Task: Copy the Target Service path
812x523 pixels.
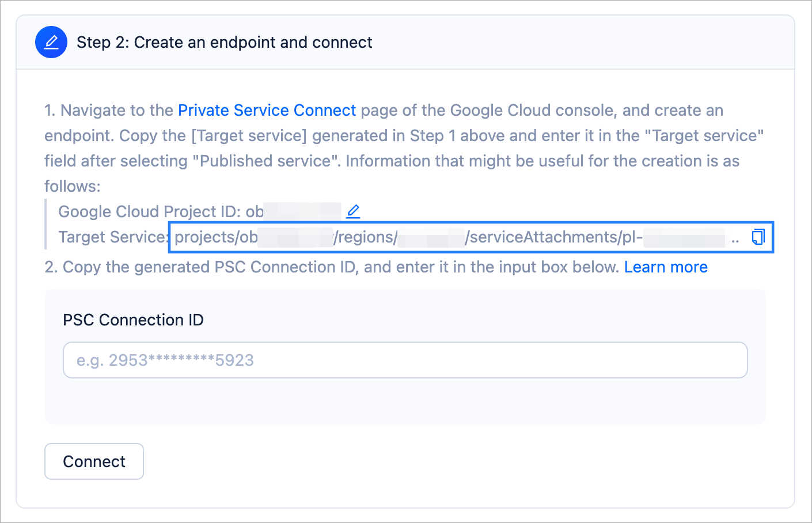Action: pos(758,237)
